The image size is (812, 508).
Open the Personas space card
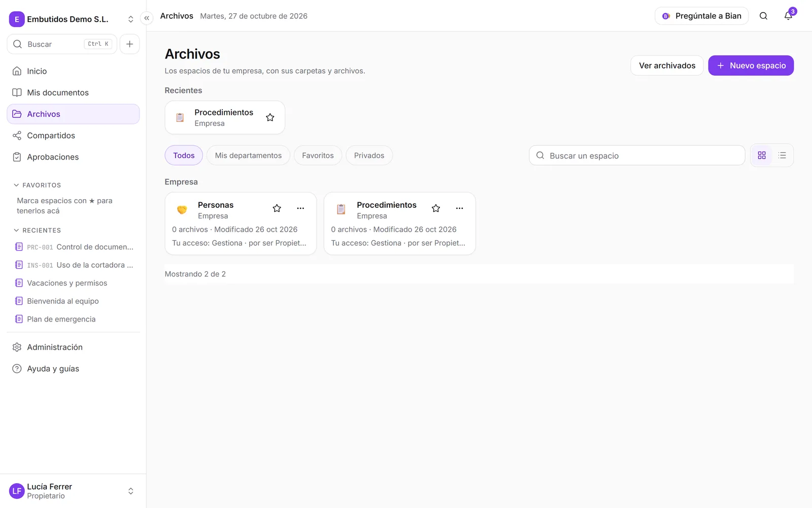click(241, 224)
